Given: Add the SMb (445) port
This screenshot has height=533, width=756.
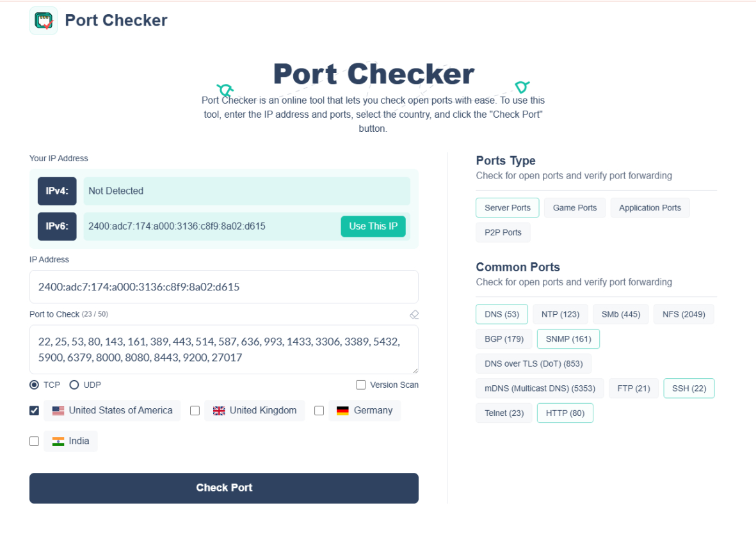Looking at the screenshot, I should [621, 314].
